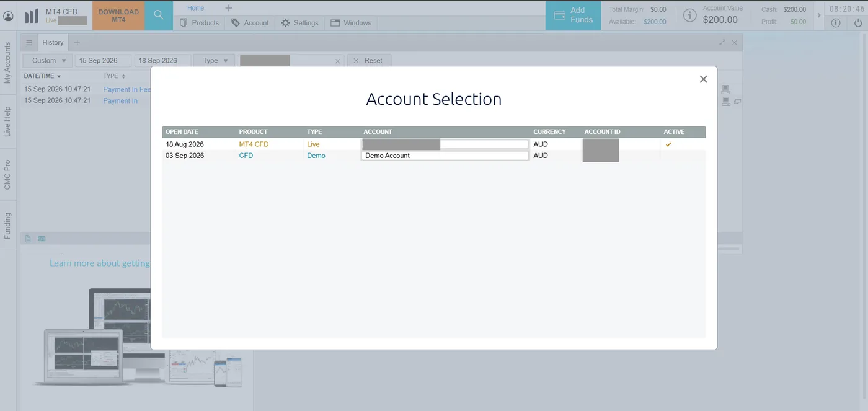Click the Live type label
This screenshot has height=411, width=868.
point(313,144)
